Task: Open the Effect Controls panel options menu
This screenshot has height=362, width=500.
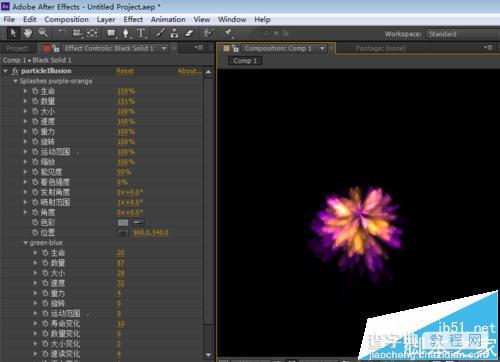Action: click(199, 48)
